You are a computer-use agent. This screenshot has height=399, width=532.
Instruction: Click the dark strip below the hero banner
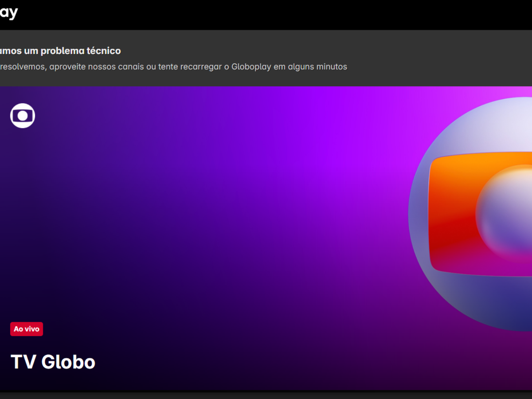pyautogui.click(x=266, y=395)
